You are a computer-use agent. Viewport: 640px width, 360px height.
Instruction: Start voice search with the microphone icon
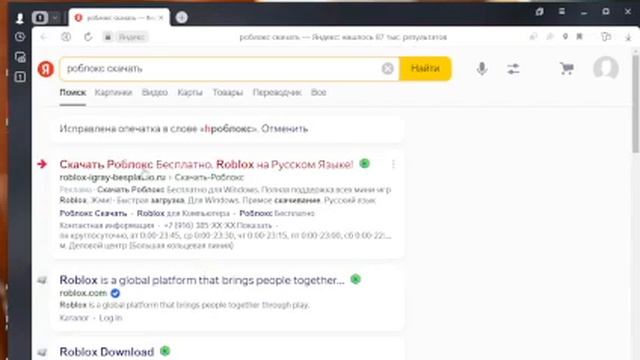482,69
